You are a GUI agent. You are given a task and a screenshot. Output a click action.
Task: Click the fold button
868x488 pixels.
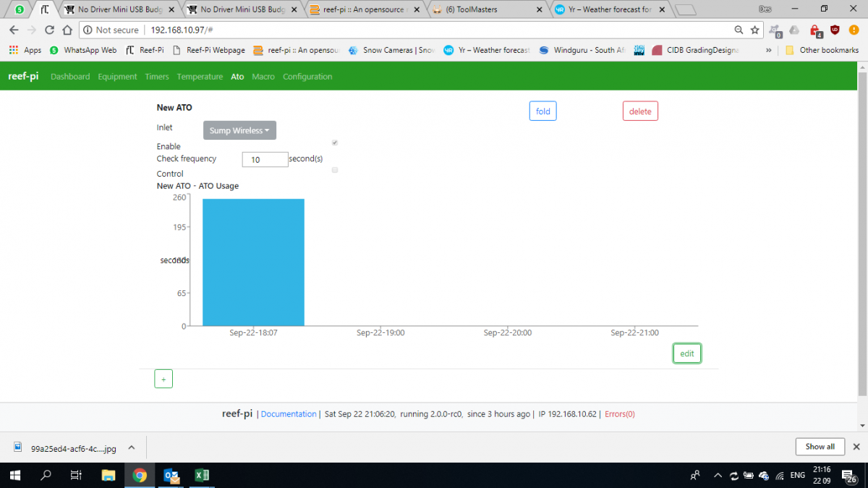[543, 112]
